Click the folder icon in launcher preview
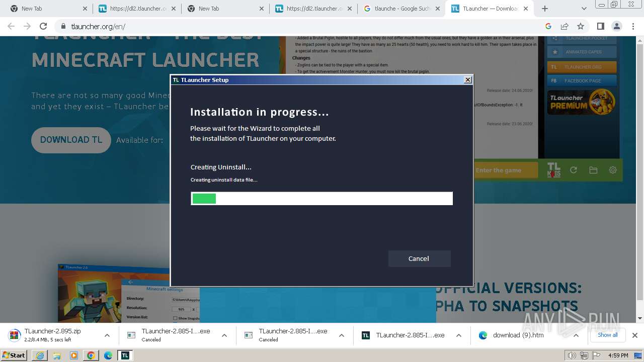This screenshot has height=362, width=644. coord(593,170)
